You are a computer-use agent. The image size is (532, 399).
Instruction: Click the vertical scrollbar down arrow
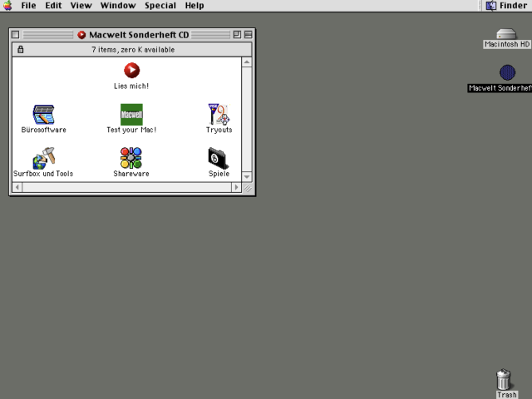[247, 177]
